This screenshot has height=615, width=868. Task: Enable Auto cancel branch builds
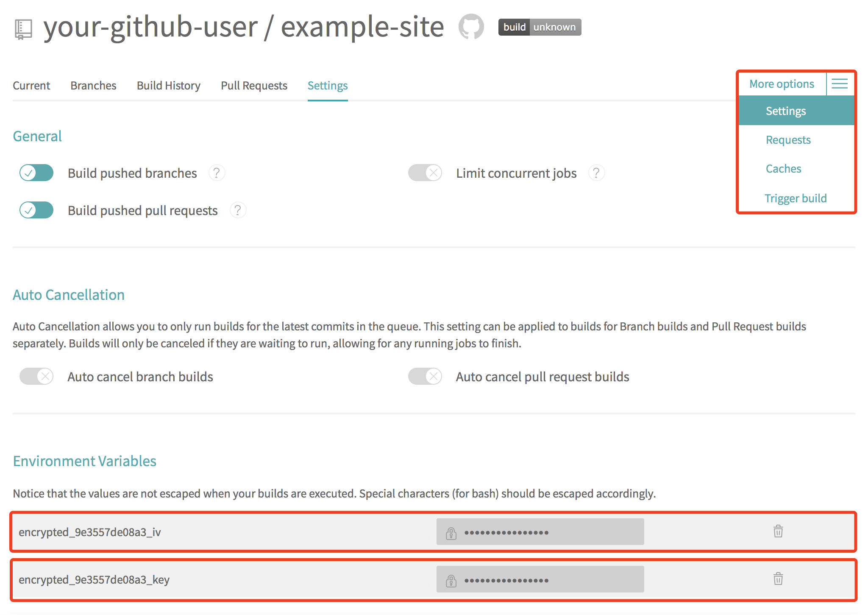(x=36, y=376)
